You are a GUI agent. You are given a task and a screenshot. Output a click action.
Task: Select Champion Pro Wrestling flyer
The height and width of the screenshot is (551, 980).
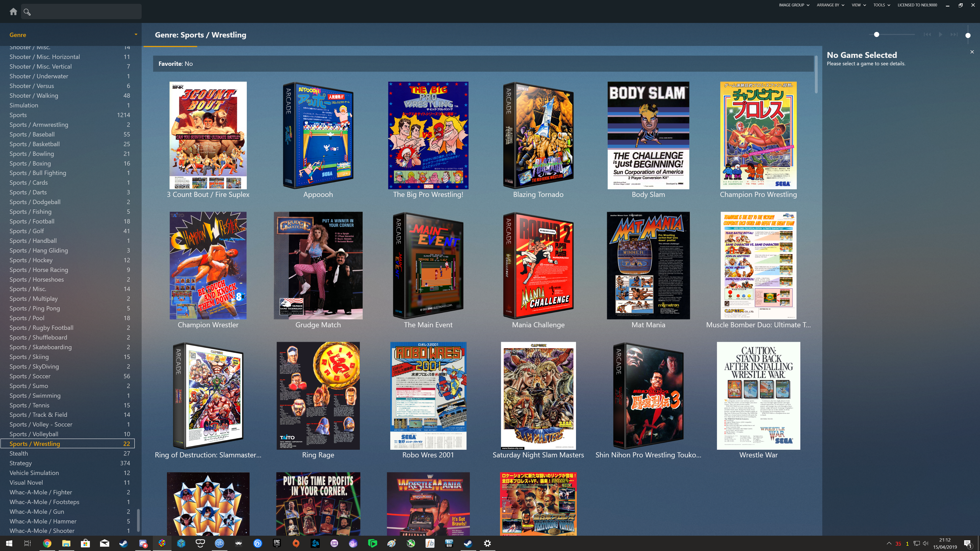point(758,135)
